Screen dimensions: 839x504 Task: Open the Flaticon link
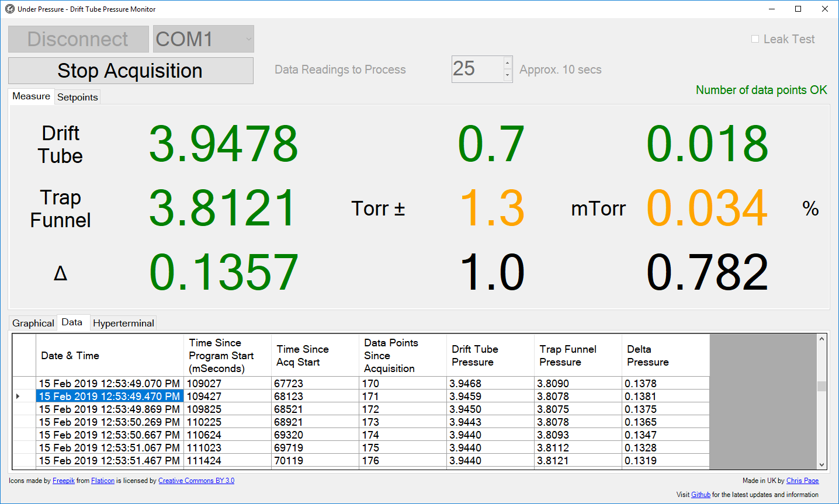103,481
